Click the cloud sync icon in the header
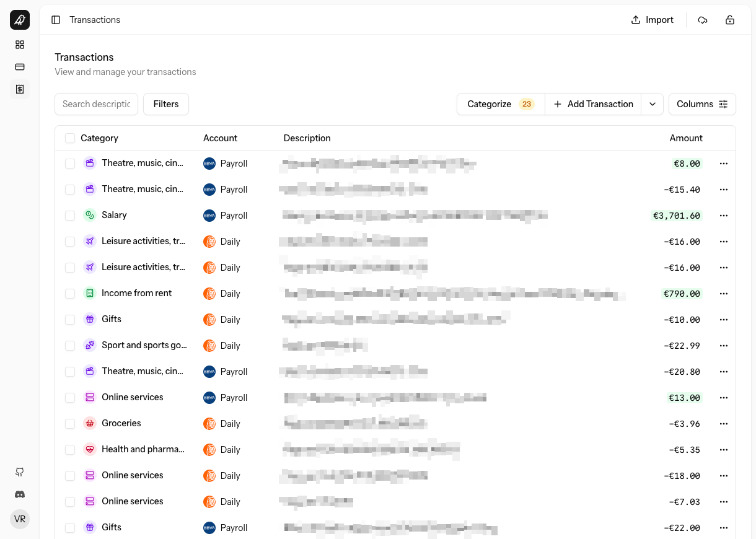 click(x=703, y=20)
